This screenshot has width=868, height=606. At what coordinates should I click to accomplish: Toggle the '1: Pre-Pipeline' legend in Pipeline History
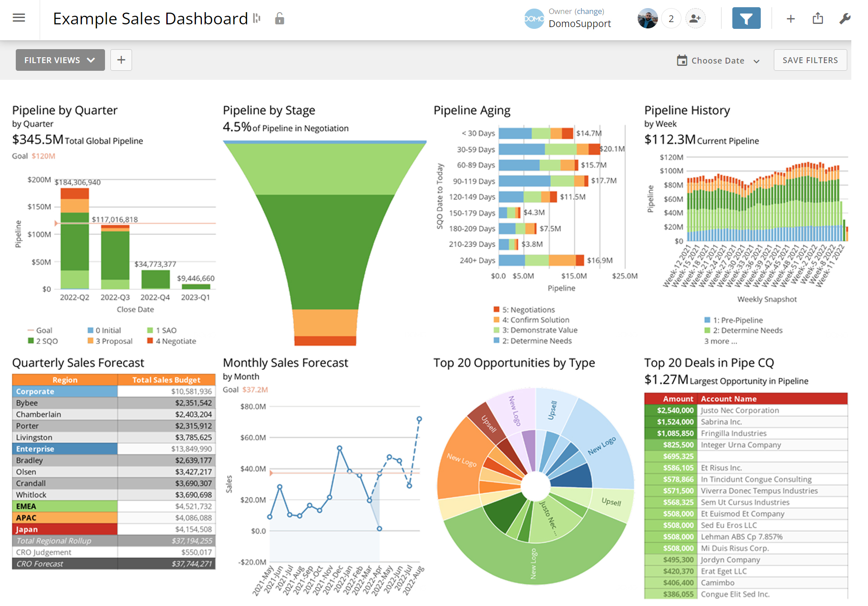[x=732, y=320]
